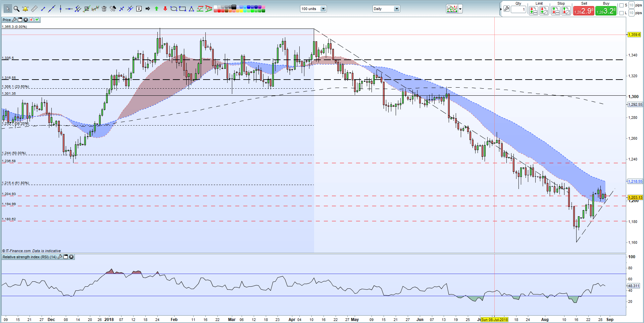Screen dimensions: 644x323
Task: Click the 1,292.55 price axis tag
Action: [635, 104]
